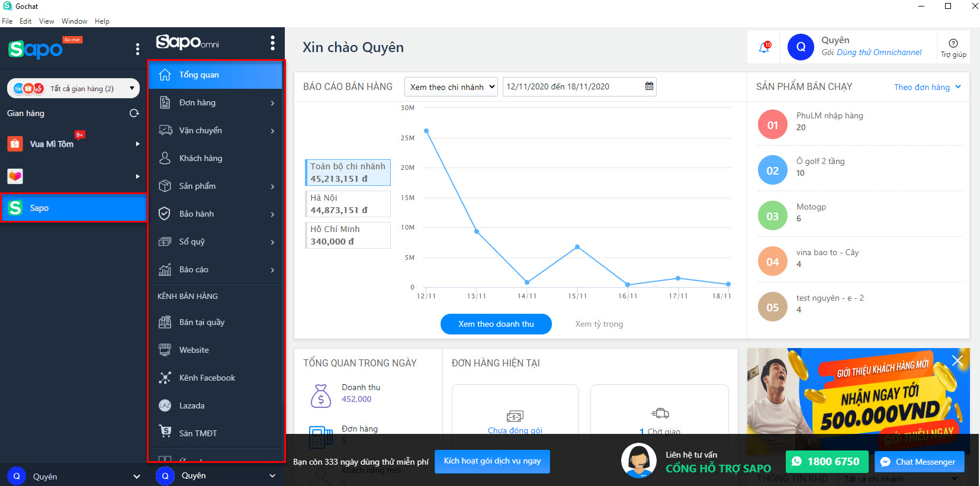
Task: Open the File menu
Action: [x=7, y=21]
